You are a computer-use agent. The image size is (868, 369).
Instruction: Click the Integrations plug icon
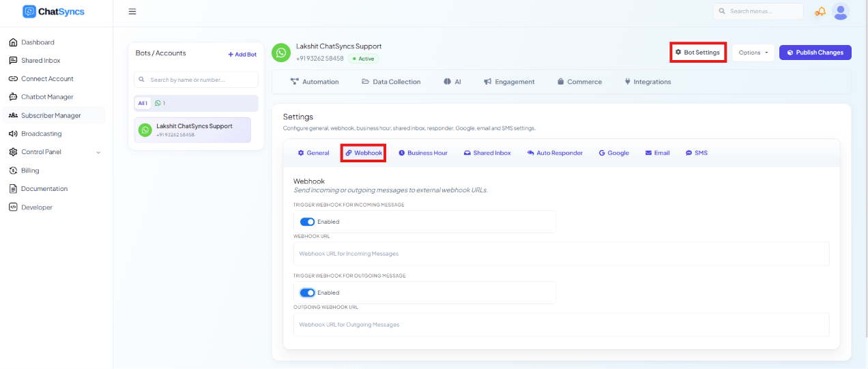click(x=627, y=82)
